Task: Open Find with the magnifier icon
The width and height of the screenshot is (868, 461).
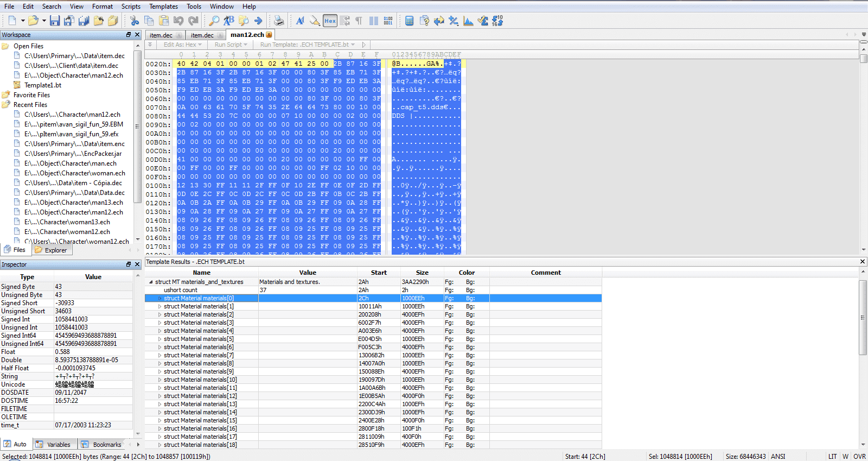Action: point(214,21)
